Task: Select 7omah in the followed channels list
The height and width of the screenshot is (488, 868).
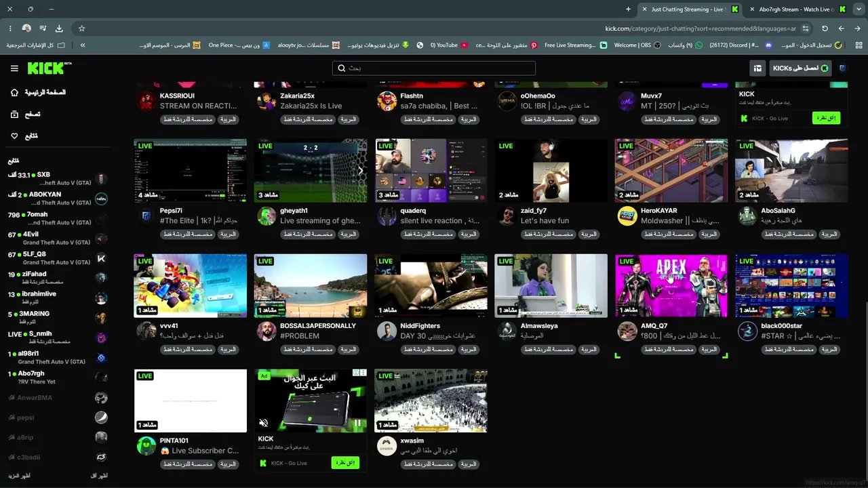Action: click(x=58, y=218)
